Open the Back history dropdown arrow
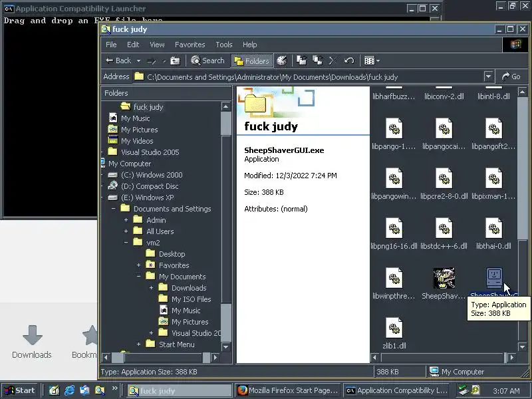This screenshot has width=532, height=399. click(x=138, y=61)
